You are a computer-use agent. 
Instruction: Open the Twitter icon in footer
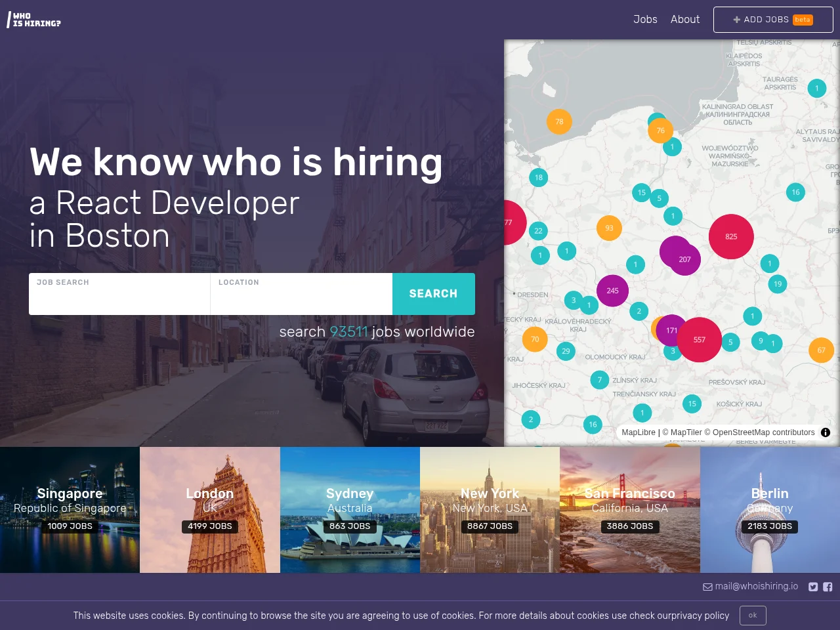813,587
